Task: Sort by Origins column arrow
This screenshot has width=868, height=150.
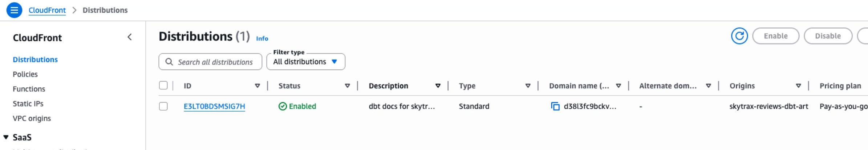Action: (799, 86)
